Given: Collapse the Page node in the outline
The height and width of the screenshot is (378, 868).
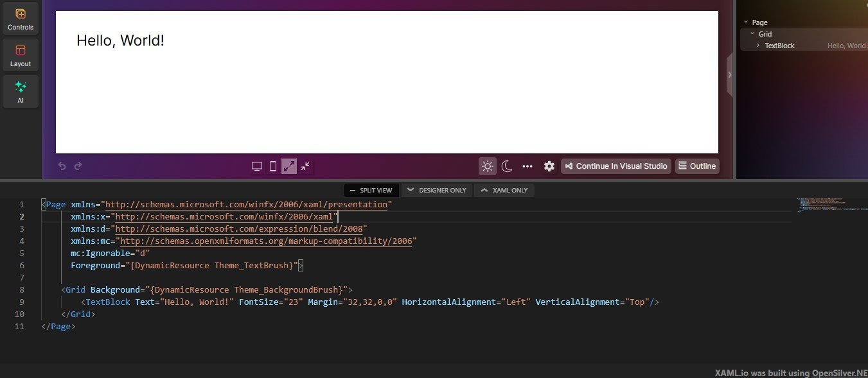Looking at the screenshot, I should pos(746,21).
